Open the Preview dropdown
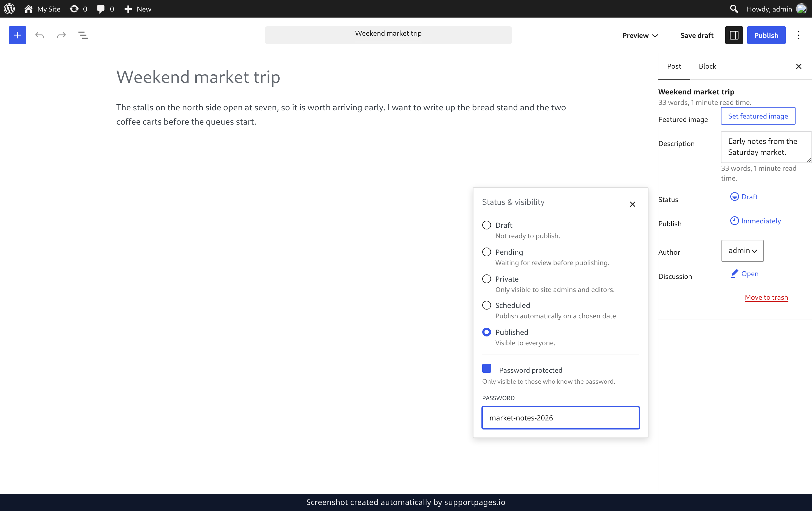812x511 pixels. tap(640, 35)
